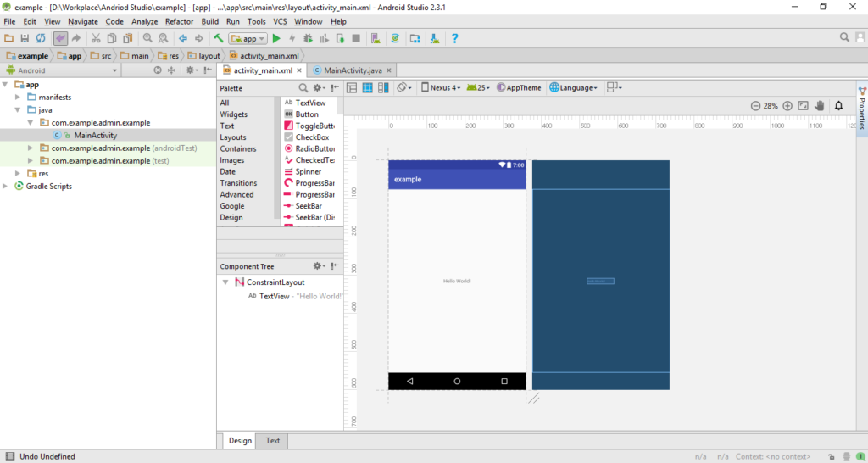Click the Copy icon in toolbar

112,38
